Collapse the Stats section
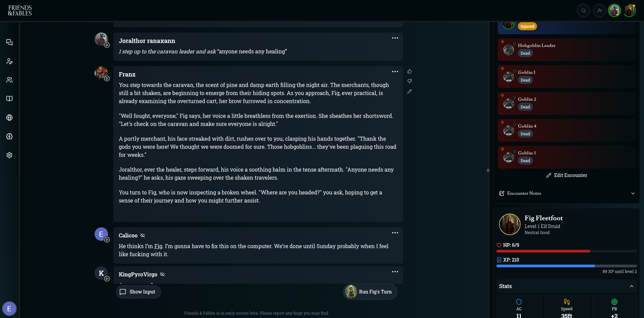The image size is (644, 318). (632, 286)
